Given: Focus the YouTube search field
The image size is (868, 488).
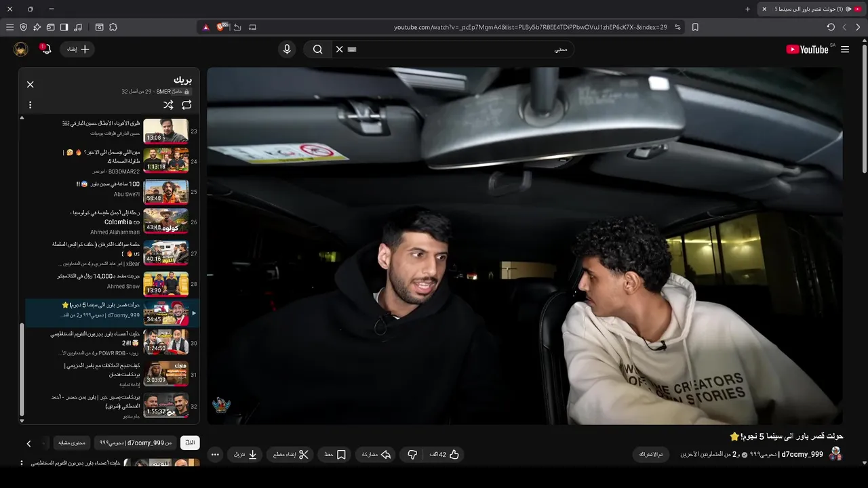Looking at the screenshot, I should pos(461,49).
